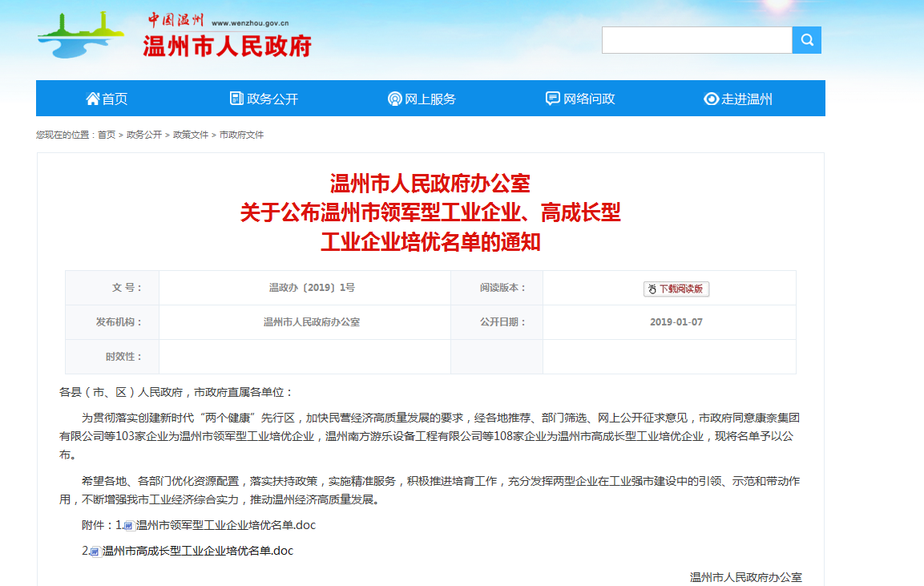924x586 pixels.
Task: Open the 网上服务 navigation menu
Action: click(x=430, y=99)
